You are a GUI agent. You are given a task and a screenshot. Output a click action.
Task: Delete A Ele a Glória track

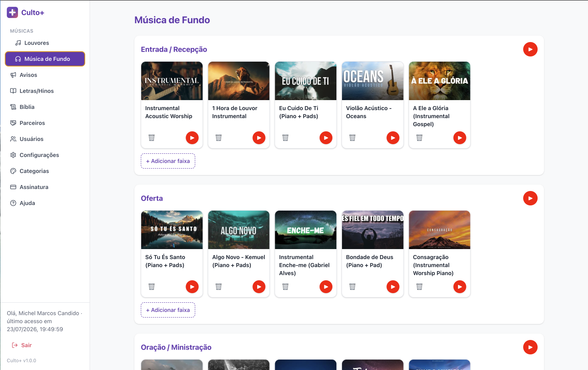[419, 138]
